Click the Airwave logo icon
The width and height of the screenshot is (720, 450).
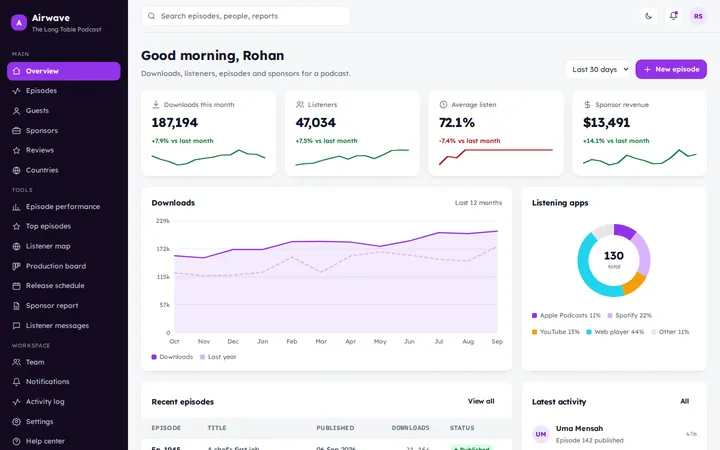(x=19, y=22)
